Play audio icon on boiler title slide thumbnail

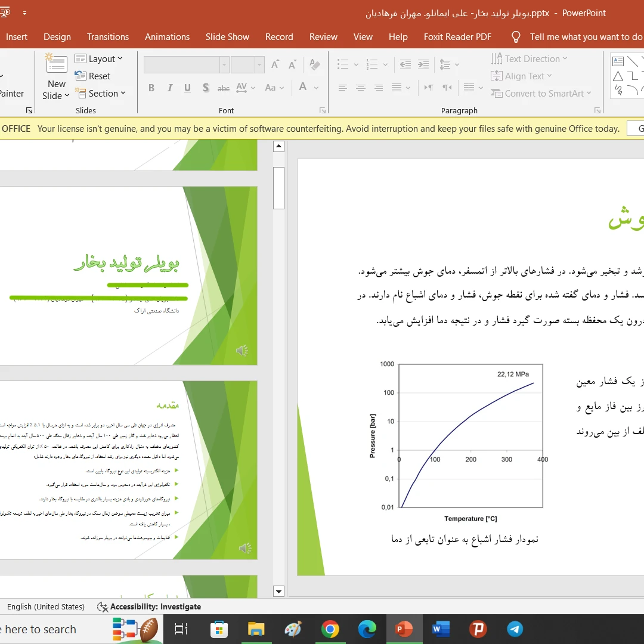tap(242, 351)
